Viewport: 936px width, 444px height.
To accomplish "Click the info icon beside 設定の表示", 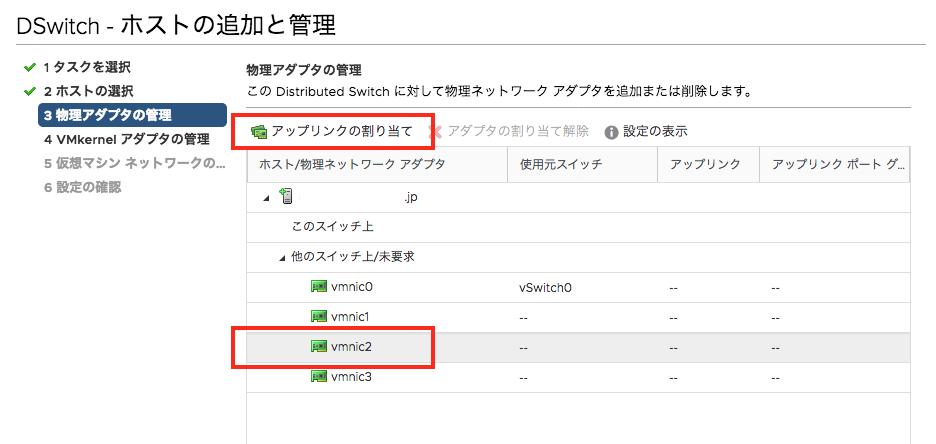I will [611, 132].
